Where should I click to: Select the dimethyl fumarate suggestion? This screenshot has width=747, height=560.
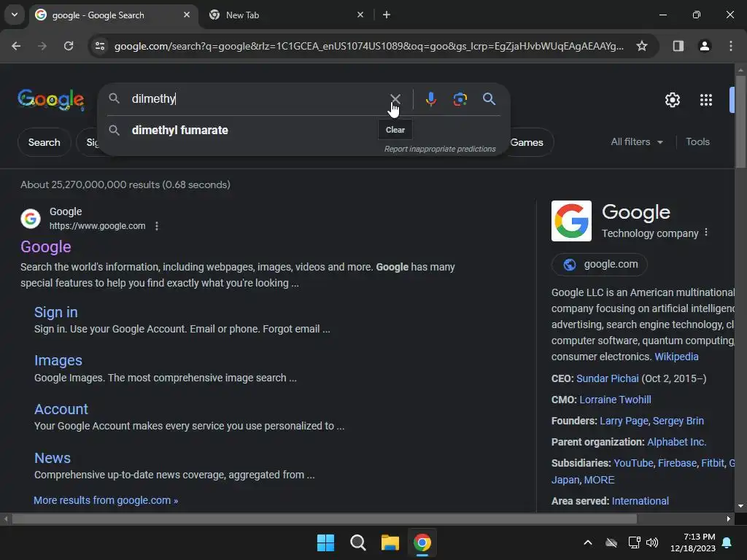[x=179, y=130]
